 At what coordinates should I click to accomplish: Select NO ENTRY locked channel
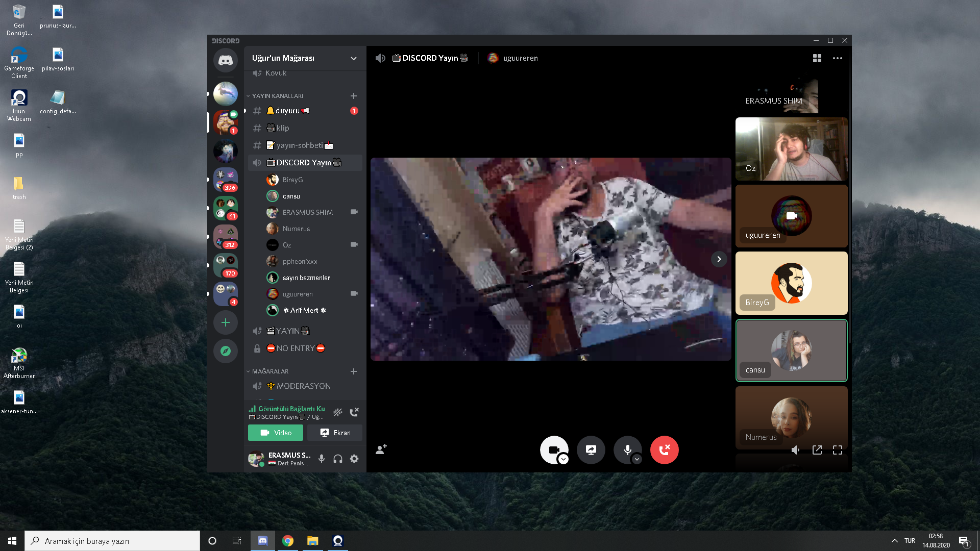click(x=305, y=348)
